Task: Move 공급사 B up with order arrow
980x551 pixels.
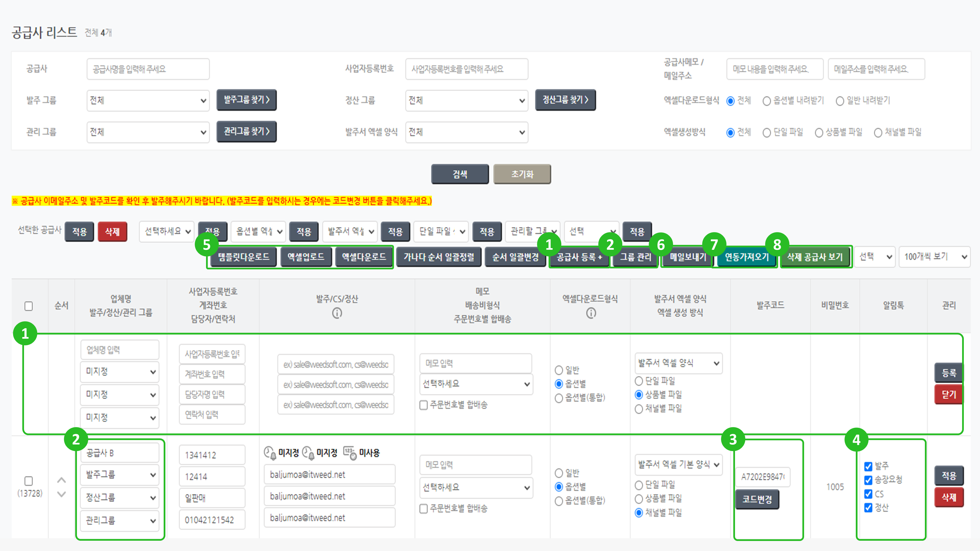Action: pyautogui.click(x=61, y=480)
